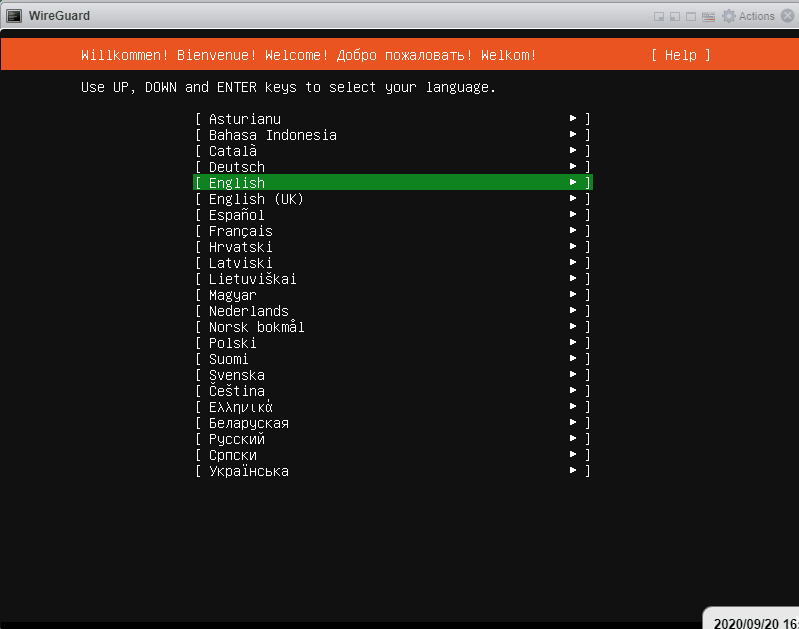The image size is (799, 629).
Task: Click the full-window console view icon
Action: point(691,16)
